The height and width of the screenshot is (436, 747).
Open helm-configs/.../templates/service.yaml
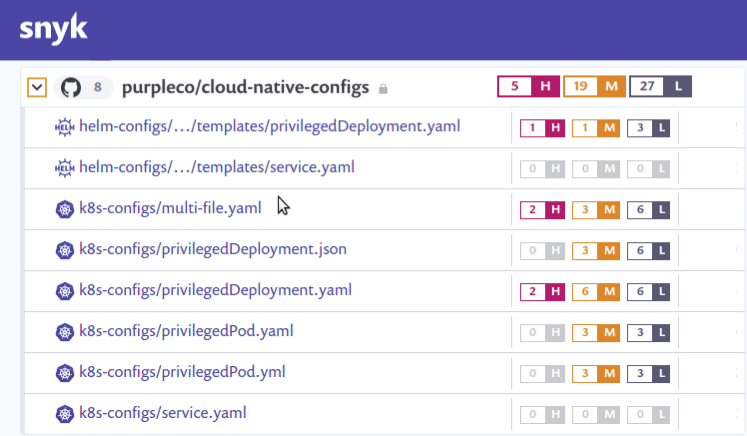pos(217,167)
